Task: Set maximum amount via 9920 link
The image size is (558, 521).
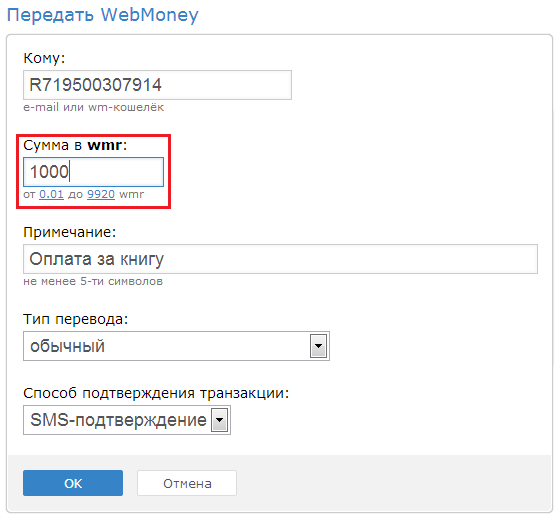Action: pos(101,194)
